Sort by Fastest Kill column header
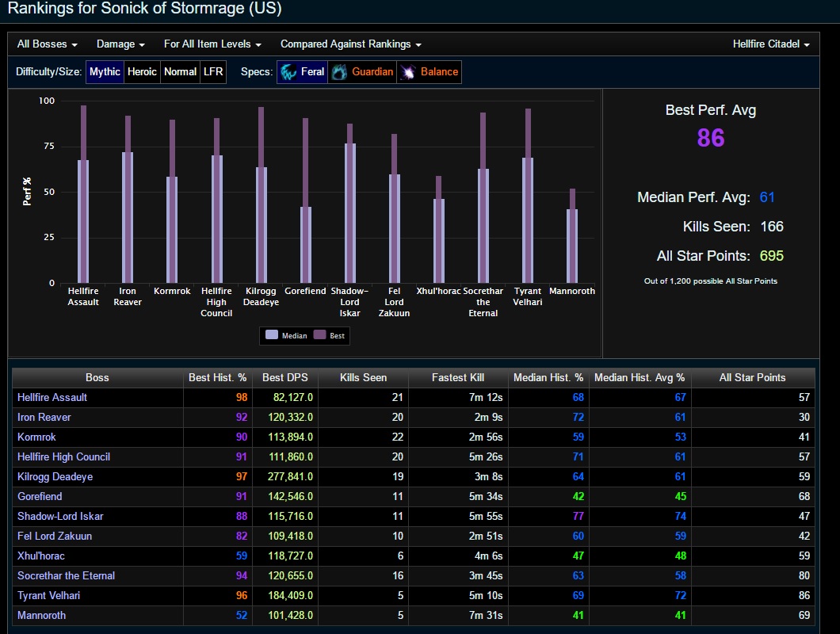Screen dimensions: 840x634 point(458,377)
